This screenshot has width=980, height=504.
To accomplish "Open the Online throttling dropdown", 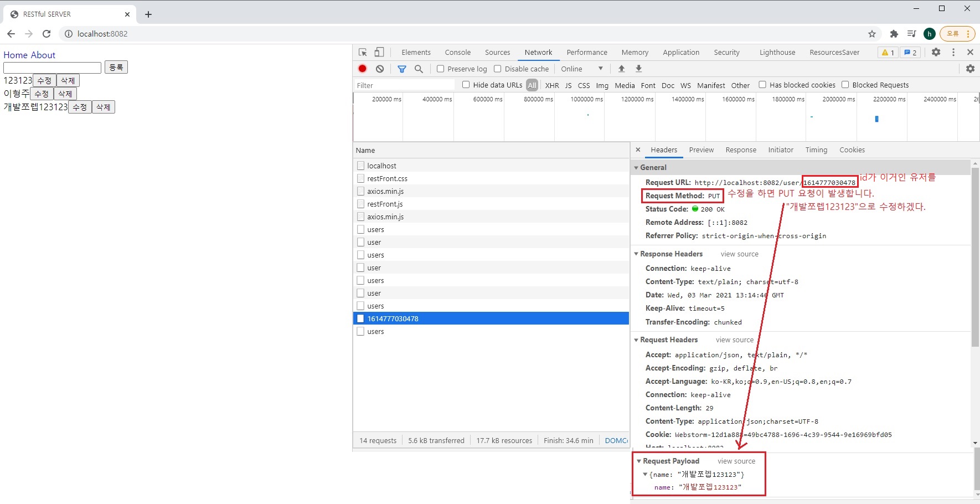I will (581, 69).
